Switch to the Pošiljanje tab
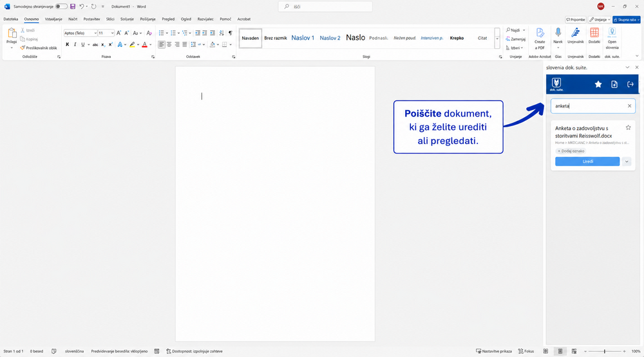The width and height of the screenshot is (644, 357). coord(147,19)
